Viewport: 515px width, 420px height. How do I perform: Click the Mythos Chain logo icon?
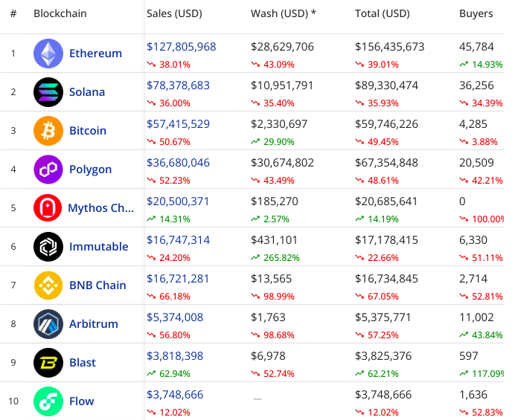click(48, 208)
